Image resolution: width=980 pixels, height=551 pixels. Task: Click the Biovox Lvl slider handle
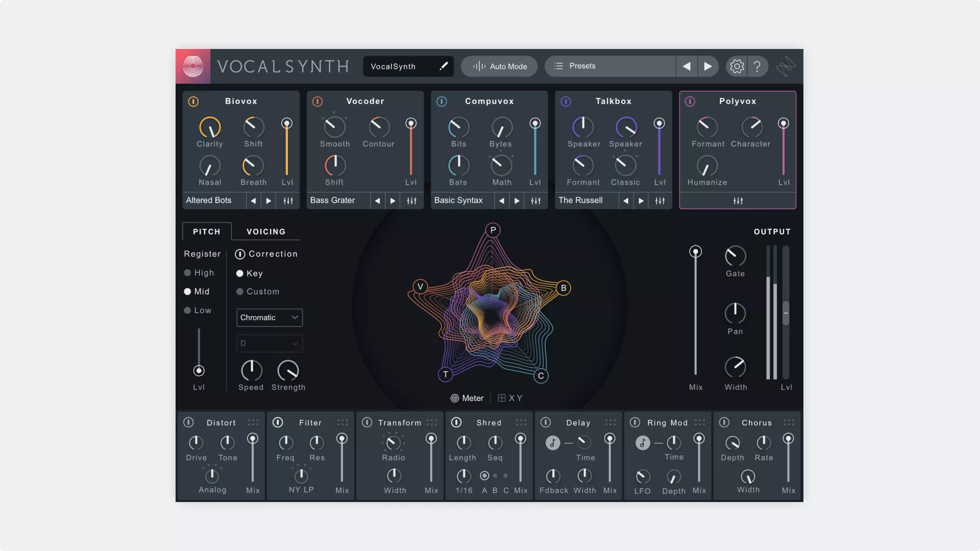tap(287, 123)
